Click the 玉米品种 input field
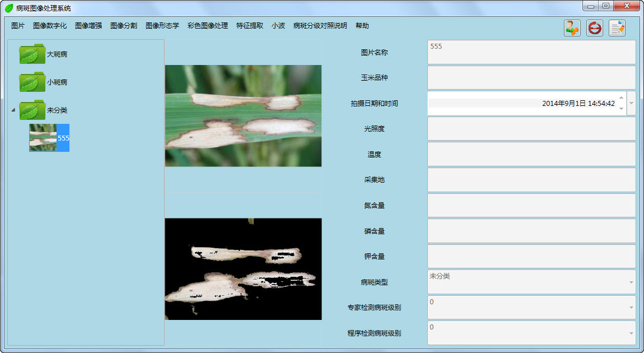The image size is (644, 353). [x=531, y=77]
